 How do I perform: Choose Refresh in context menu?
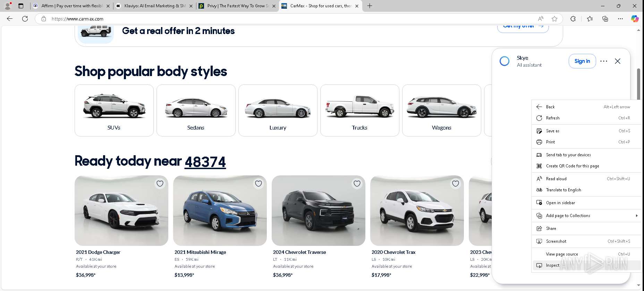(x=586, y=118)
